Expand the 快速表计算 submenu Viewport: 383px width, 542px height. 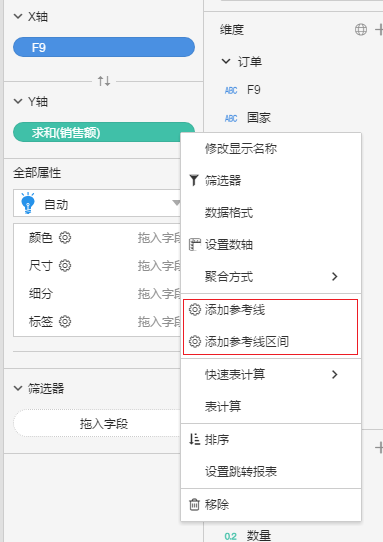(271, 374)
